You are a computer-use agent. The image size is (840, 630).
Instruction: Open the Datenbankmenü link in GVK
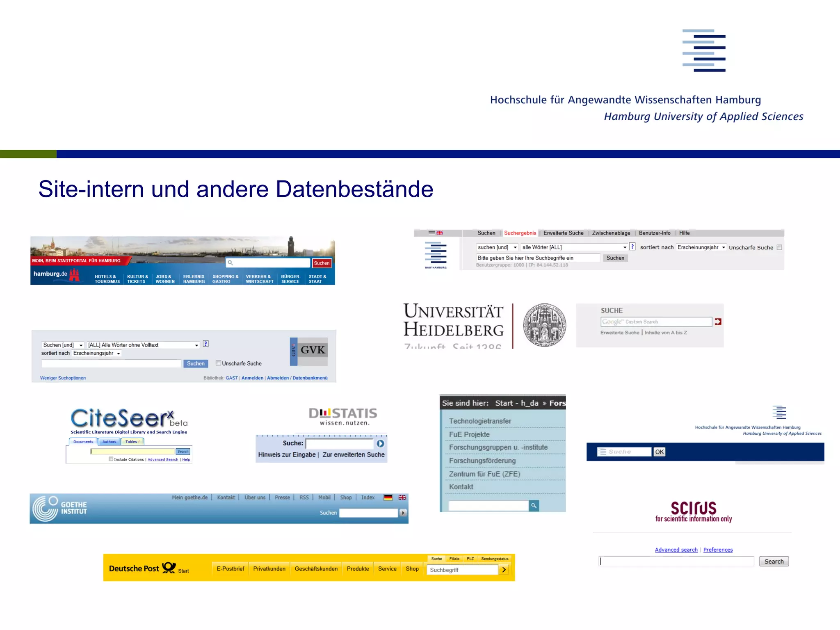click(x=310, y=378)
